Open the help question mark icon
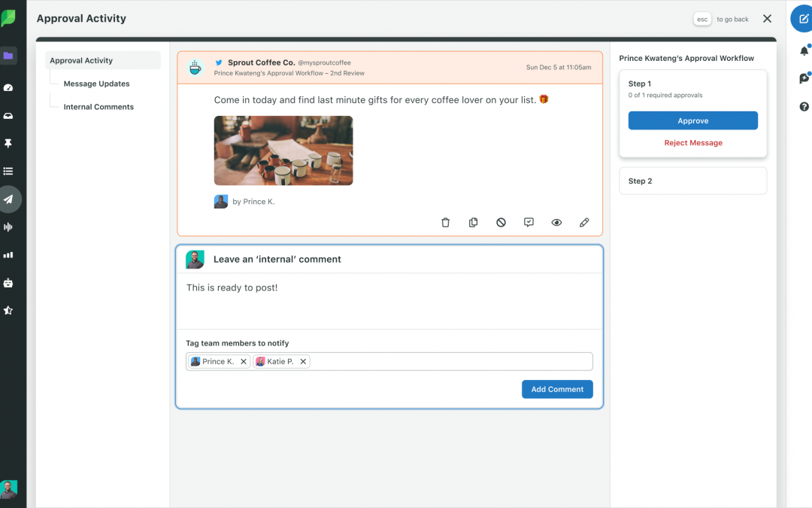 click(x=804, y=107)
